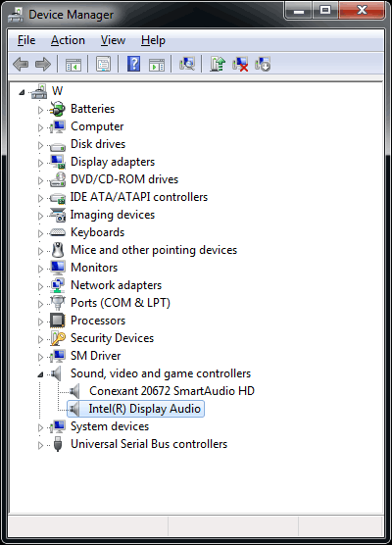Click the Properties toolbar icon
Image resolution: width=392 pixels, height=545 pixels.
point(103,65)
